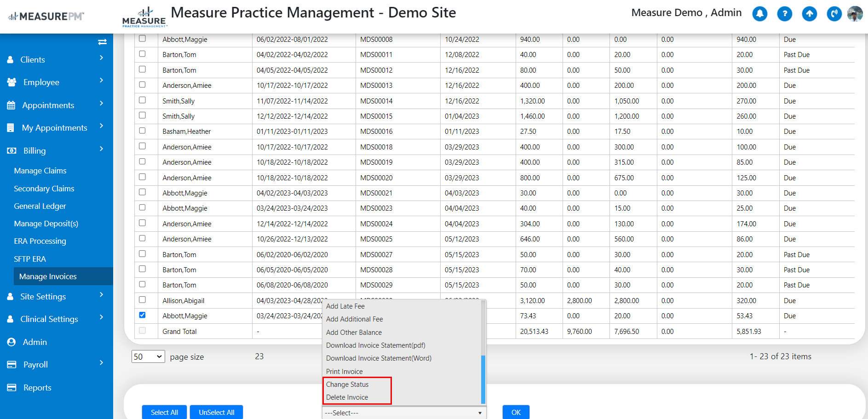This screenshot has width=868, height=419.
Task: Click the MeasurePM logo in sidebar header
Action: coord(46,17)
